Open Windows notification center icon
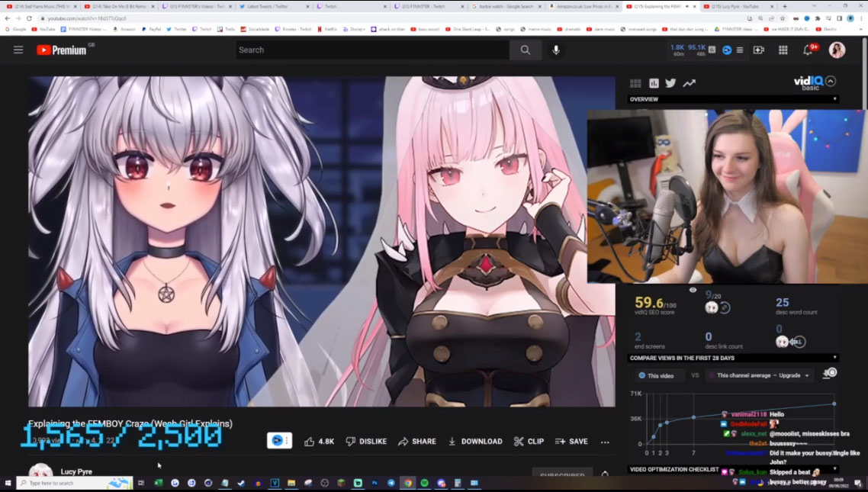 tap(858, 483)
